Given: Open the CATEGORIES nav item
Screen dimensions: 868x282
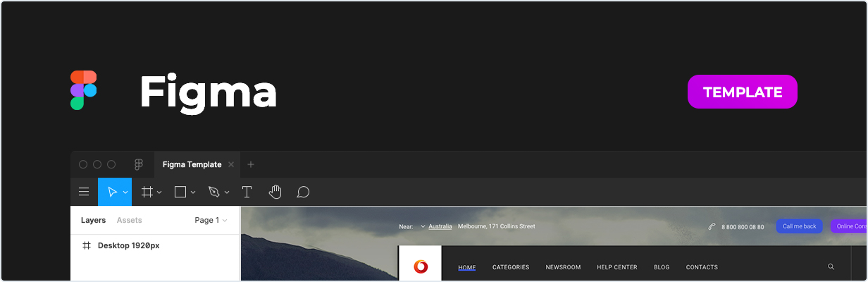Looking at the screenshot, I should (x=511, y=267).
